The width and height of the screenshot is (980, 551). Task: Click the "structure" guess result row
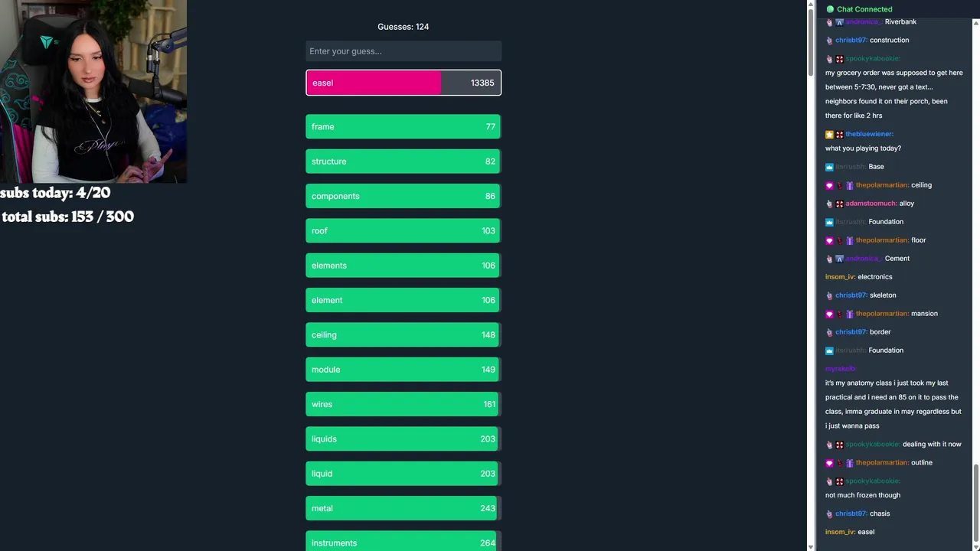pyautogui.click(x=403, y=161)
